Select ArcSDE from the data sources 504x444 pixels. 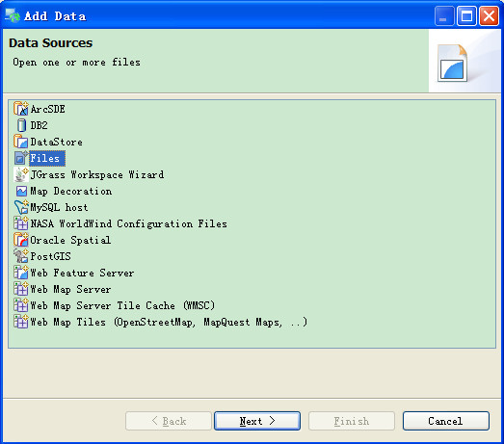47,109
